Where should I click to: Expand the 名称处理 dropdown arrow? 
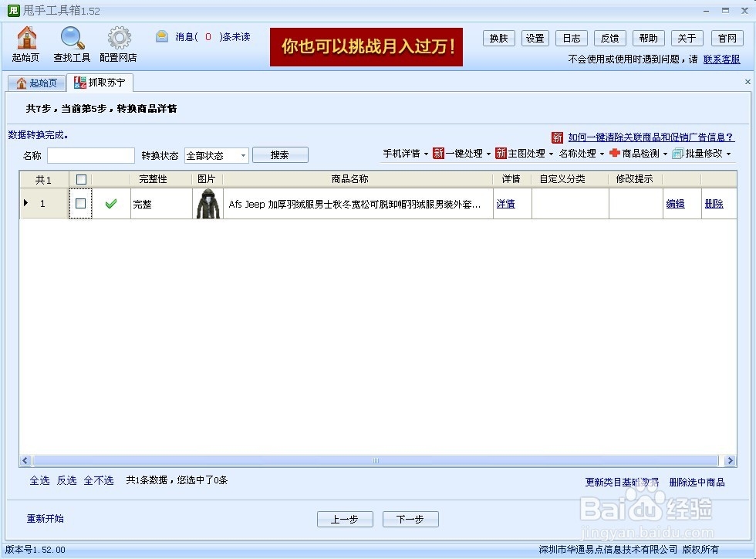pos(600,153)
